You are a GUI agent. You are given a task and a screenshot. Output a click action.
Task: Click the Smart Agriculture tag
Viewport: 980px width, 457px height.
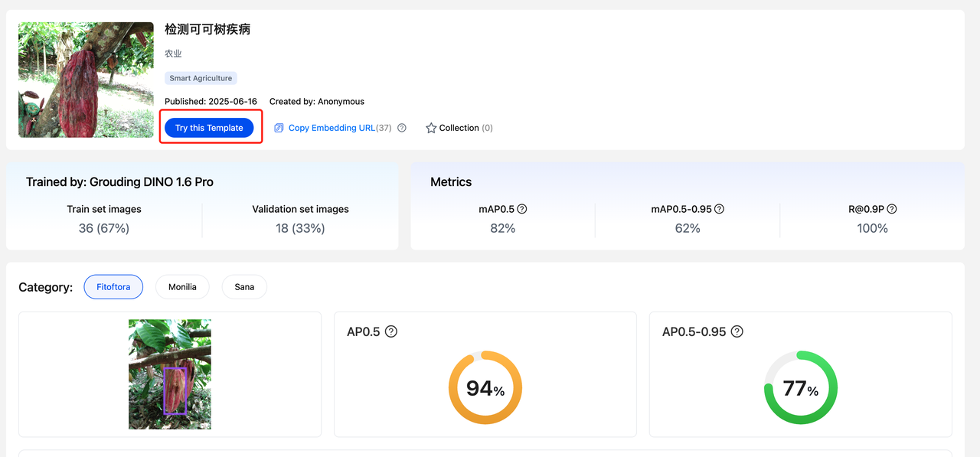point(201,78)
